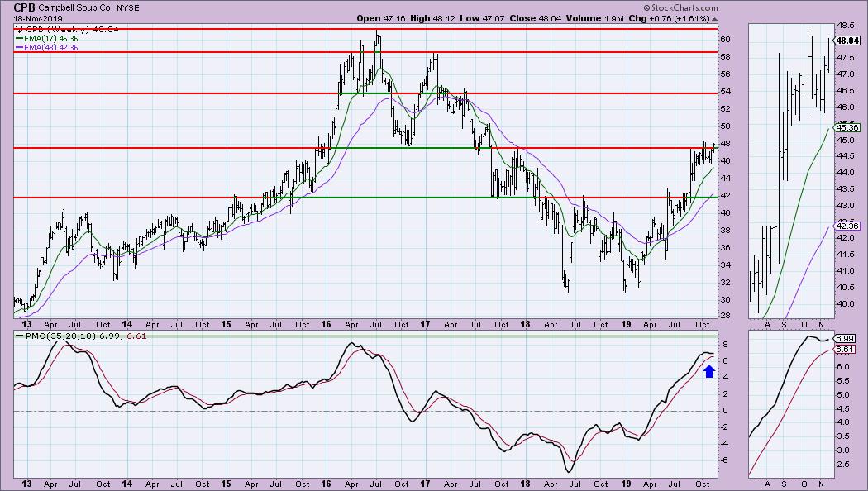Screen dimensions: 868x491
Task: Click the NYSE exchange label
Action: (128, 8)
